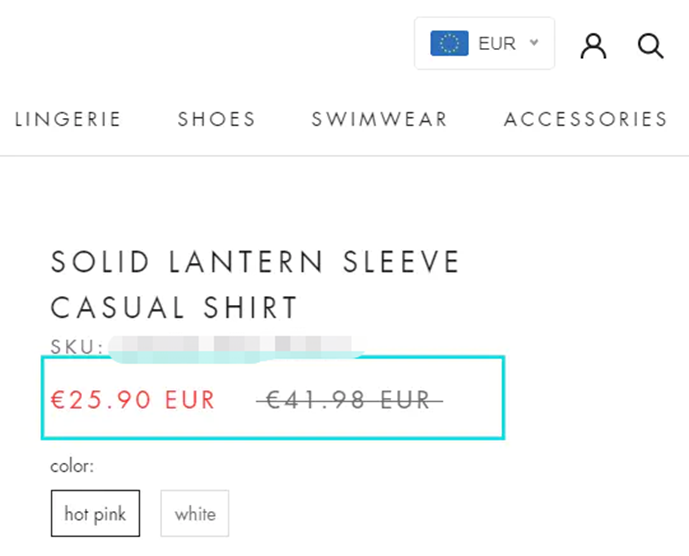This screenshot has width=689, height=556.
Task: Navigate to ACCESSORIES
Action: point(586,119)
